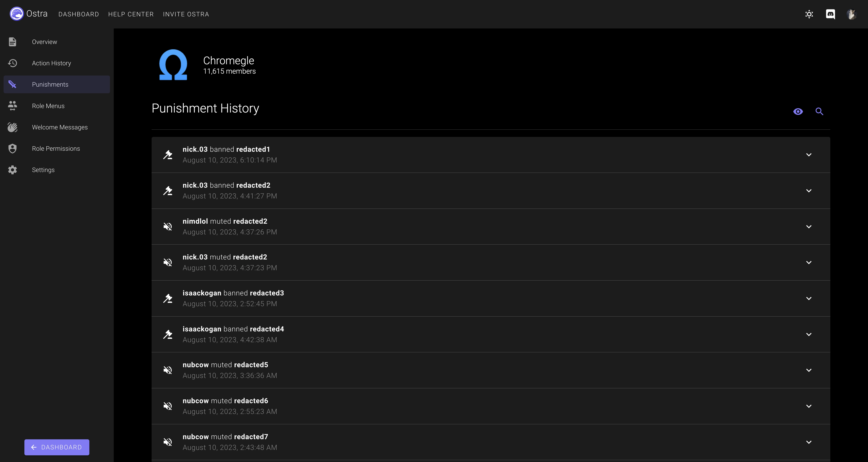The width and height of the screenshot is (868, 462).
Task: Click the Discord icon in the top bar
Action: [831, 14]
